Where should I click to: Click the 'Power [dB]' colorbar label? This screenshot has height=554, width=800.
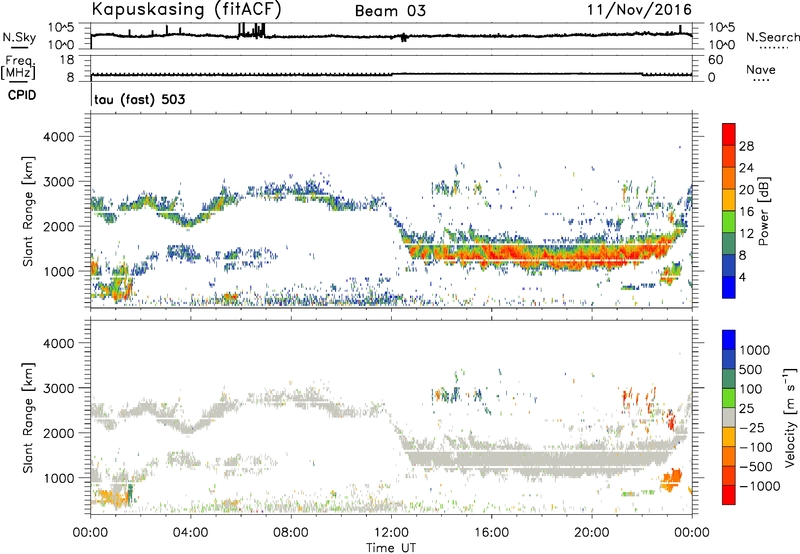(764, 211)
